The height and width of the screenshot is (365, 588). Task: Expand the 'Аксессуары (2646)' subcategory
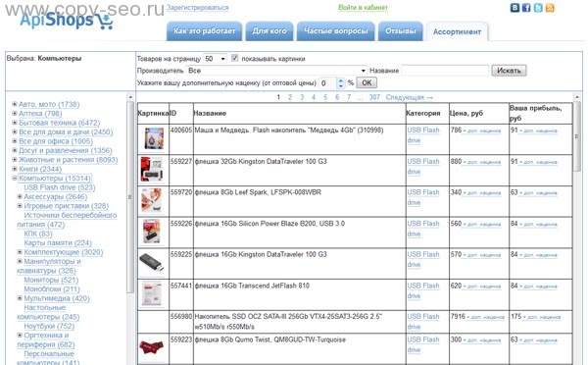coord(20,196)
